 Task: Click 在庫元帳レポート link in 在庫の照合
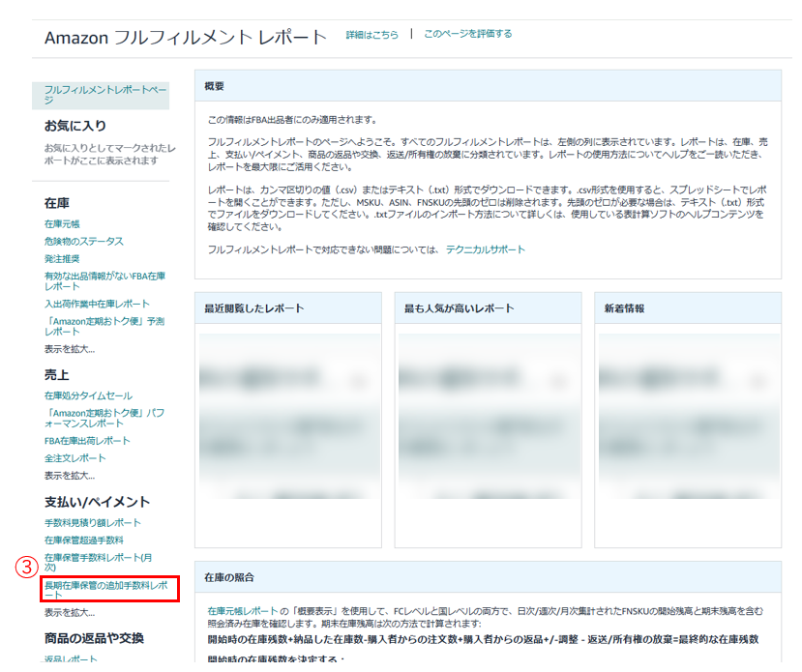[243, 611]
